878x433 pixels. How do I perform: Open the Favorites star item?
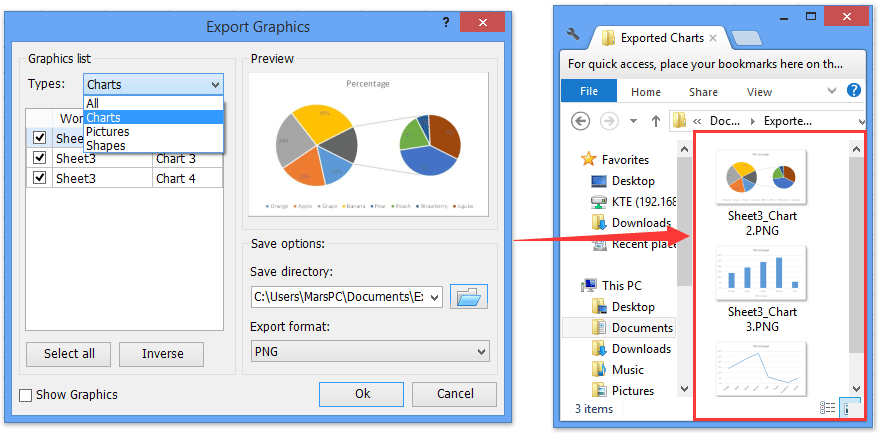click(x=625, y=159)
